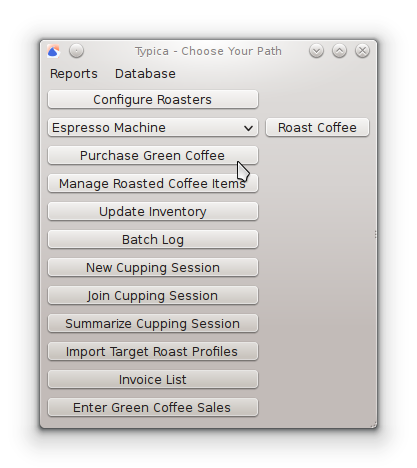The width and height of the screenshot is (417, 468).
Task: Minimize window using down-chevron title button
Action: pos(316,51)
